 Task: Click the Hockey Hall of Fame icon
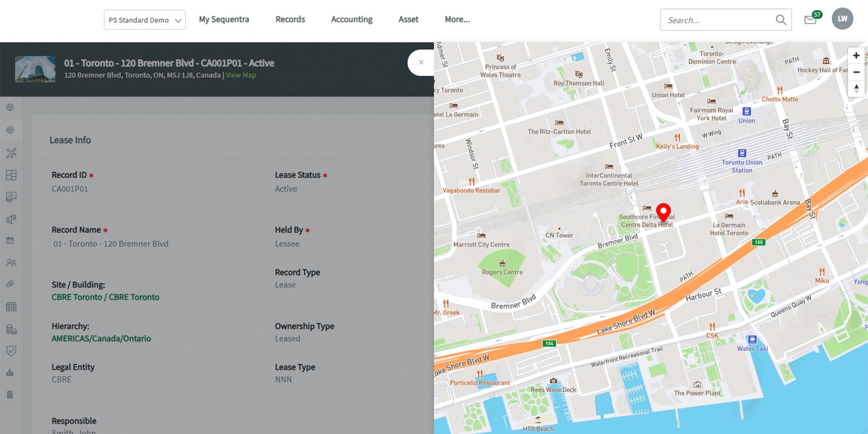(x=826, y=61)
